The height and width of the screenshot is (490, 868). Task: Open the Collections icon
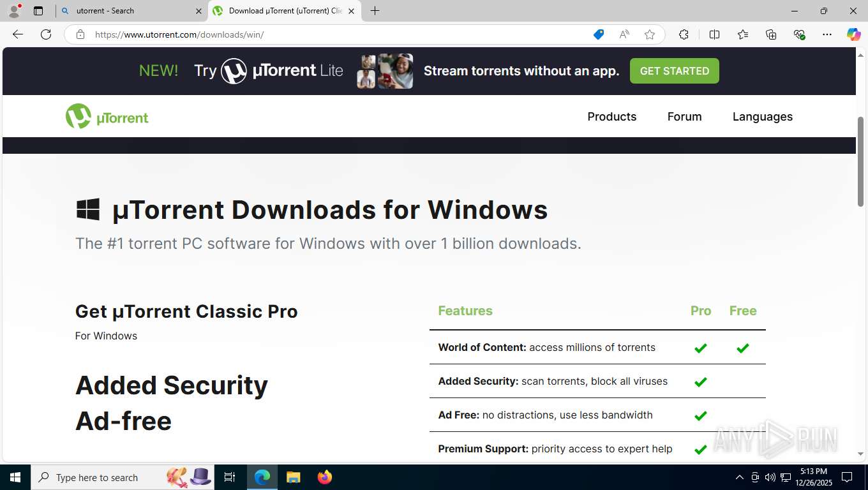click(x=771, y=34)
